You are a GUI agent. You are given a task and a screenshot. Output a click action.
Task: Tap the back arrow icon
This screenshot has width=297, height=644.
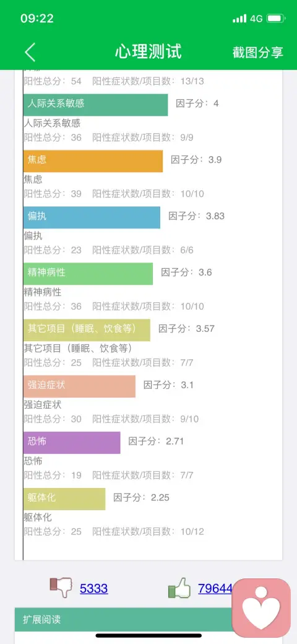(x=30, y=52)
